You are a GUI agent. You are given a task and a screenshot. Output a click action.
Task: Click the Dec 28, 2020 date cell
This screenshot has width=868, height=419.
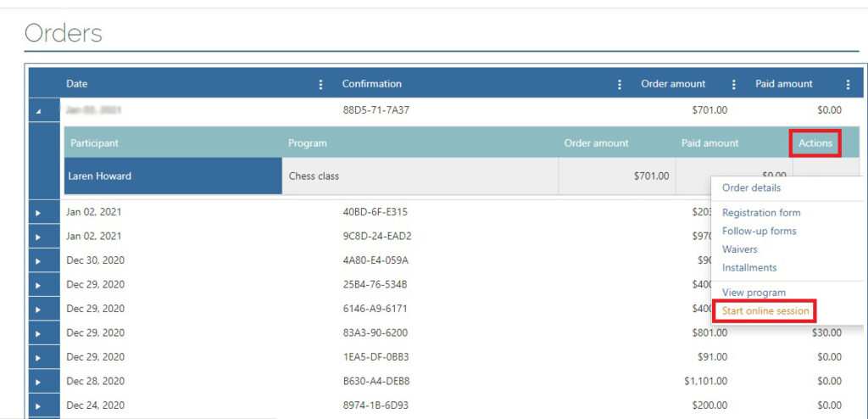click(x=95, y=382)
